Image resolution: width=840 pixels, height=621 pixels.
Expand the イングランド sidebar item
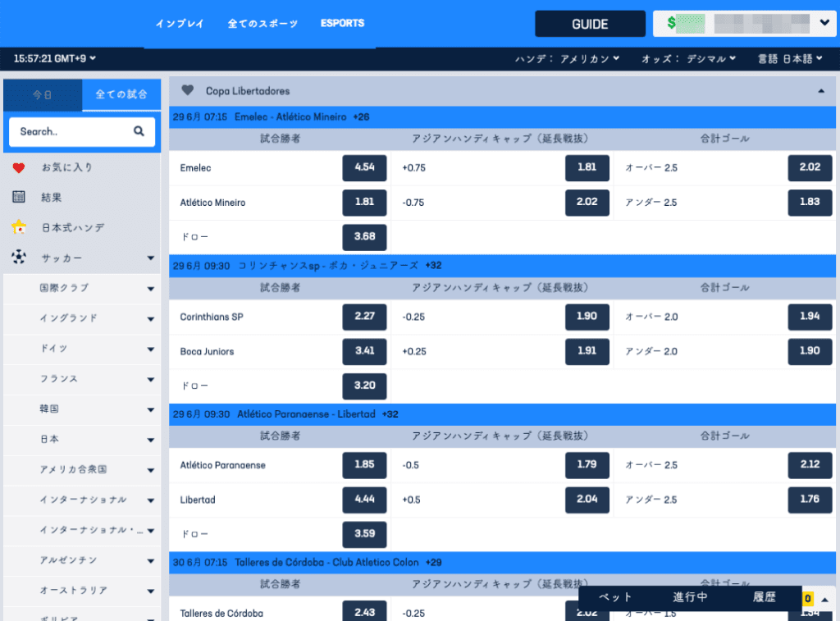pos(151,319)
